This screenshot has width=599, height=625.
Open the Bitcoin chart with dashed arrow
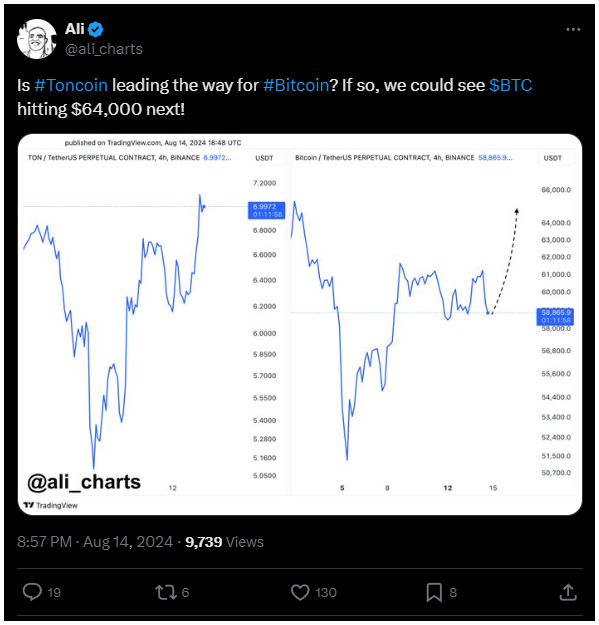click(x=433, y=323)
